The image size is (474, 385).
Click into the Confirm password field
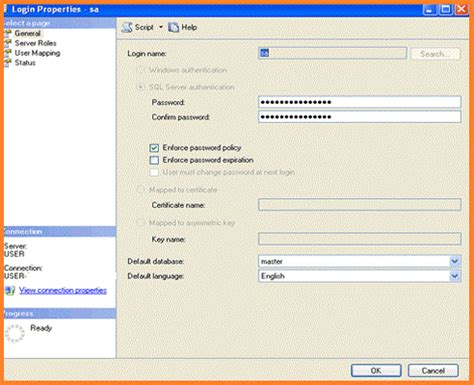(x=360, y=117)
